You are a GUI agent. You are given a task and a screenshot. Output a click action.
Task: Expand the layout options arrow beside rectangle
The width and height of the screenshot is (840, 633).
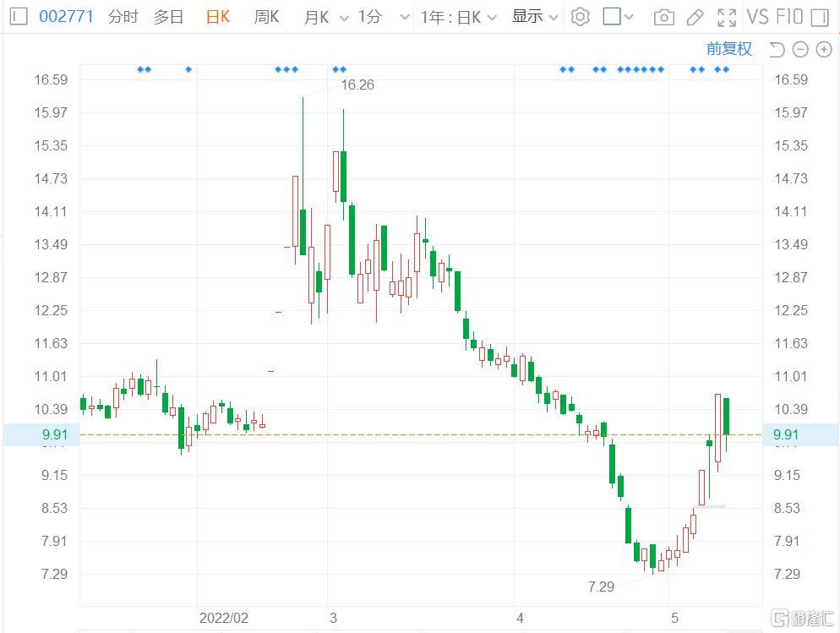point(629,17)
